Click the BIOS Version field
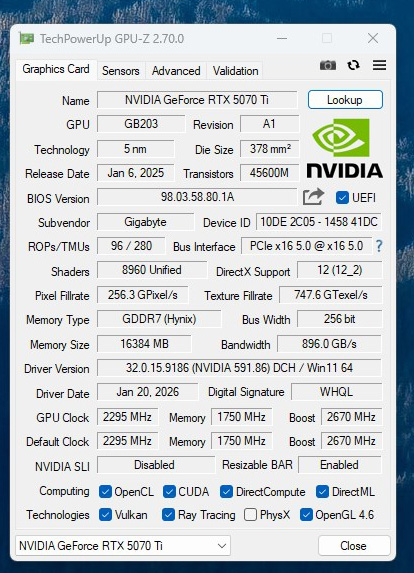 (197, 197)
